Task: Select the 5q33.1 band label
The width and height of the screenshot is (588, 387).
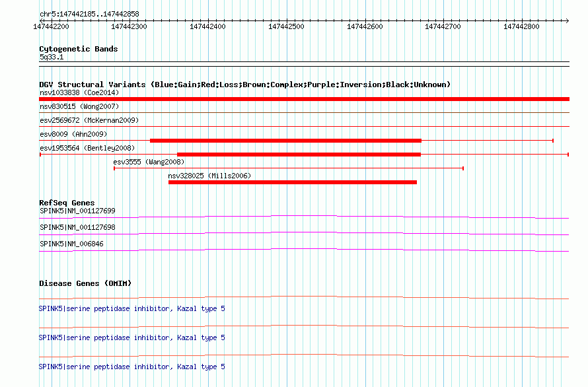Action: [x=52, y=57]
